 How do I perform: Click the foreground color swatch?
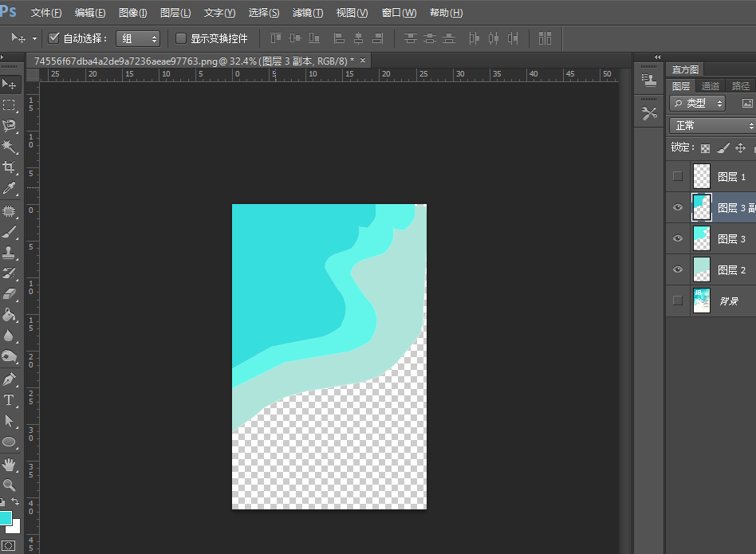5,518
